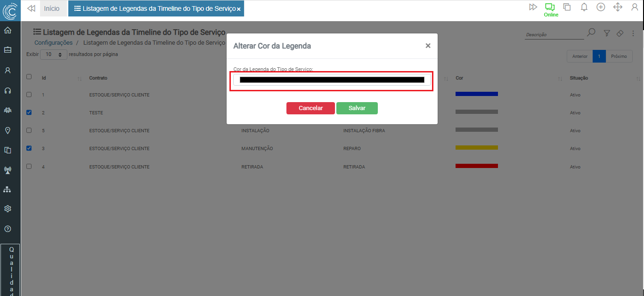The width and height of the screenshot is (644, 296).
Task: Click the headset icon in sidebar
Action: click(8, 90)
